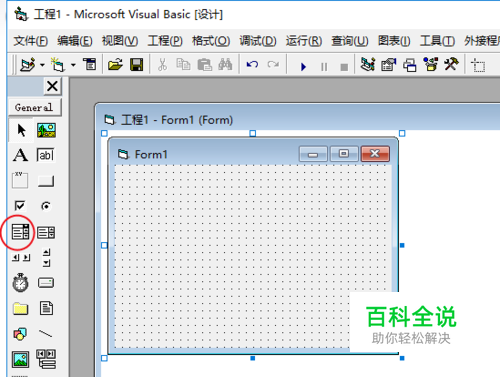Select the DriveListBox control tool
Viewport: 500px width, 377px height.
[x=46, y=283]
